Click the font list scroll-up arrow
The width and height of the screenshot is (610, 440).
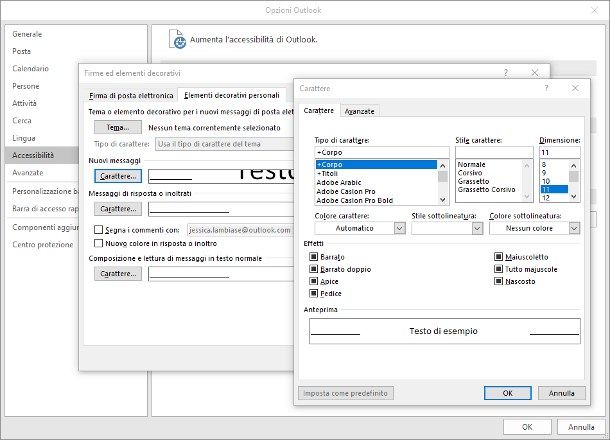[443, 165]
